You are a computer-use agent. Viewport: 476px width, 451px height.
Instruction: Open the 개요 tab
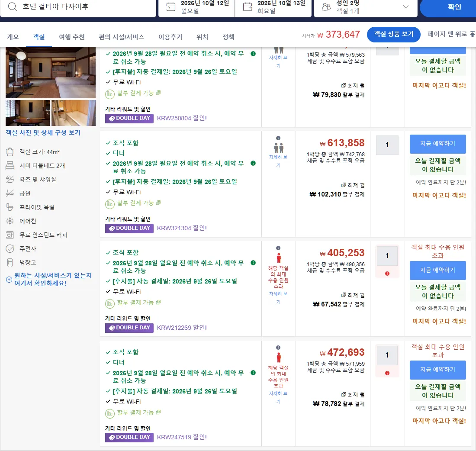(13, 37)
